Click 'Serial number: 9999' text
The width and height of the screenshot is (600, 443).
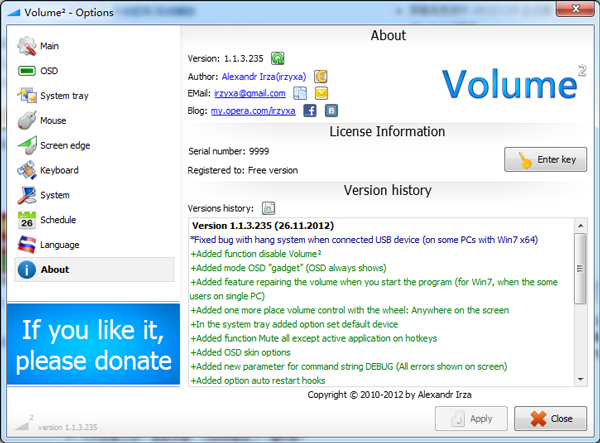tap(228, 151)
